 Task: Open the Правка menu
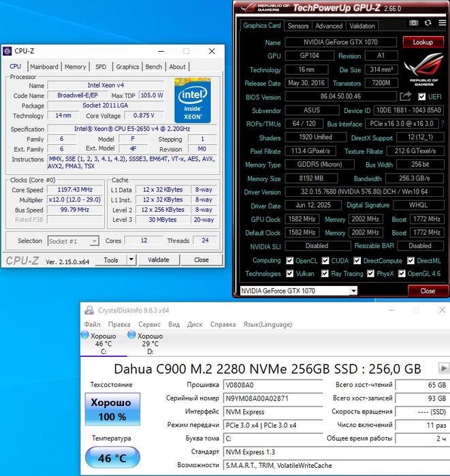coord(119,324)
